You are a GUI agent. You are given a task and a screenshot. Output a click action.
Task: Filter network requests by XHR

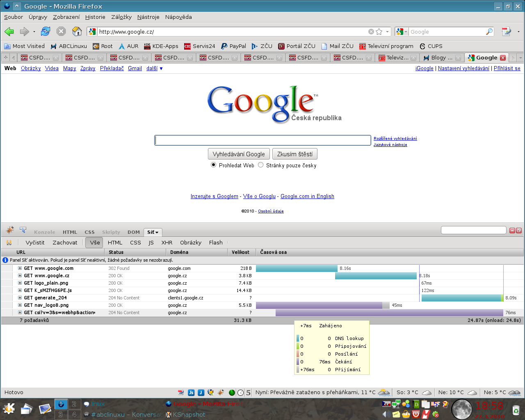pyautogui.click(x=167, y=242)
